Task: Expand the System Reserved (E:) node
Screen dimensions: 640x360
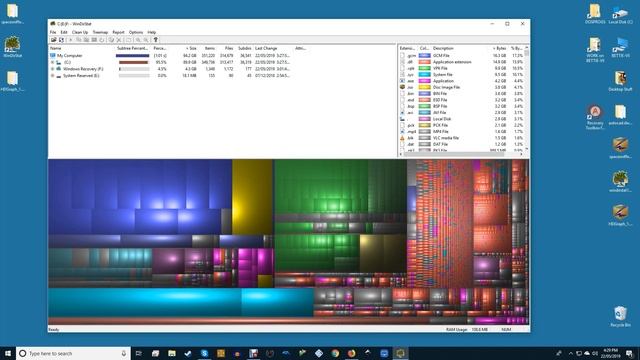Action: click(52, 76)
